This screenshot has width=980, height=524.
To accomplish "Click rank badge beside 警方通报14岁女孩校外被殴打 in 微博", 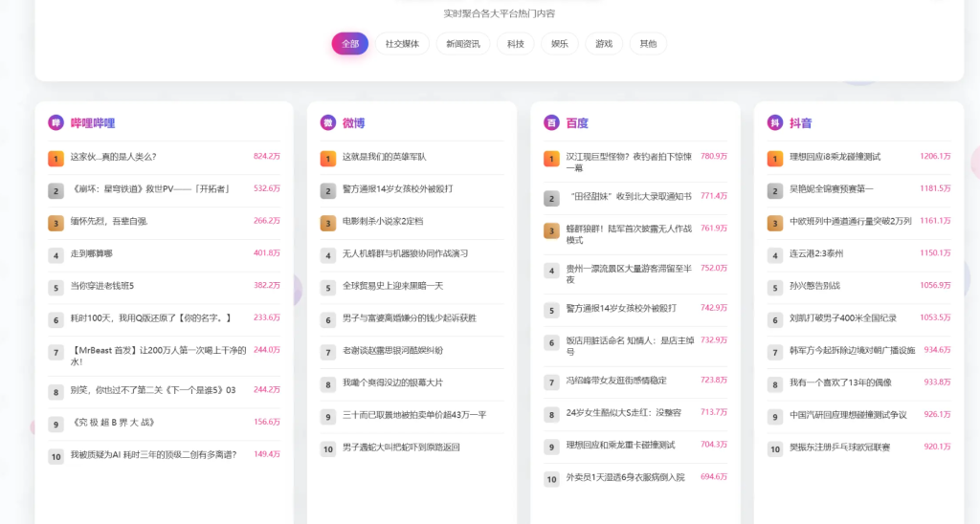I will point(328,191).
